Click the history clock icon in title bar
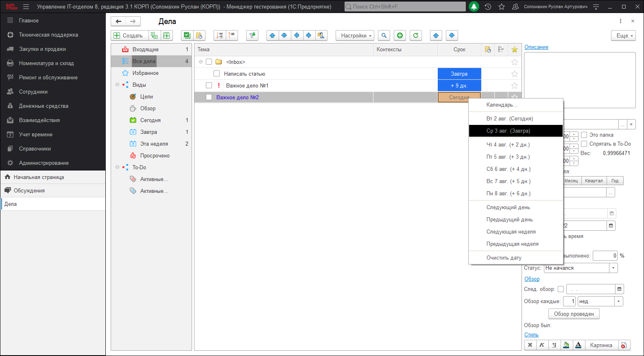The height and width of the screenshot is (356, 644). point(488,7)
